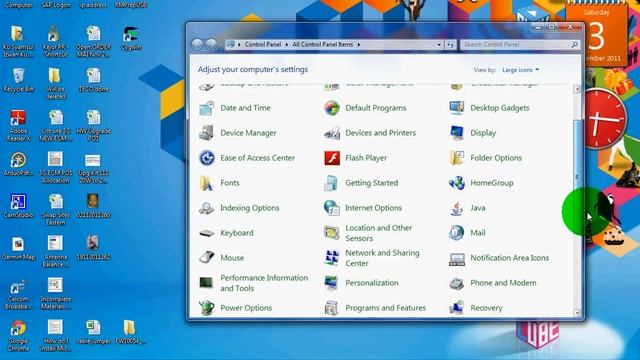Open the Date and Time icon

(207, 108)
